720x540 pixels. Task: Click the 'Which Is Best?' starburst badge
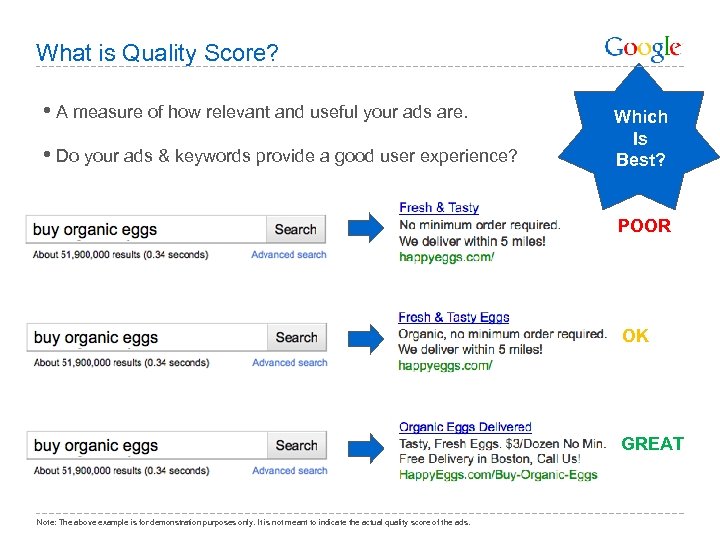[640, 138]
